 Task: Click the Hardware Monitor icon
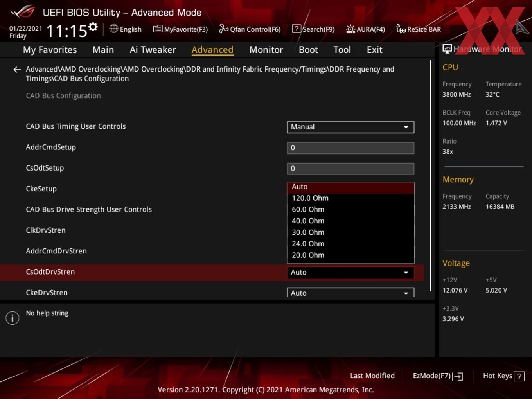[447, 49]
